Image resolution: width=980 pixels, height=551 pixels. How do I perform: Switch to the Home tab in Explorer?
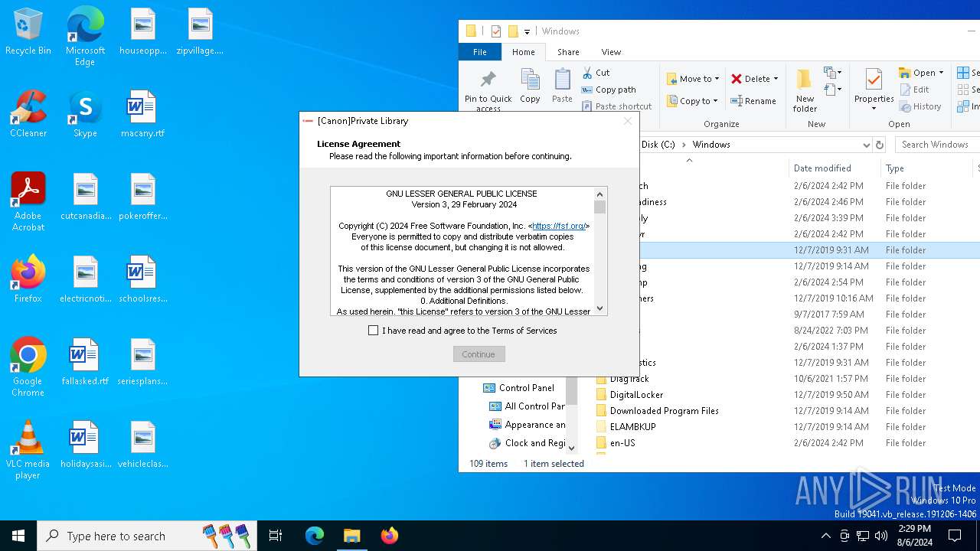(x=524, y=52)
